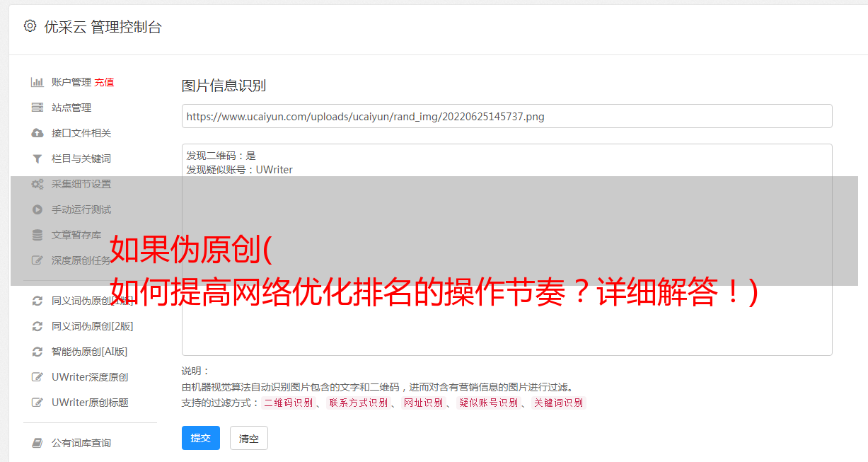Open 站点管理 menu item
868x462 pixels.
(71, 108)
